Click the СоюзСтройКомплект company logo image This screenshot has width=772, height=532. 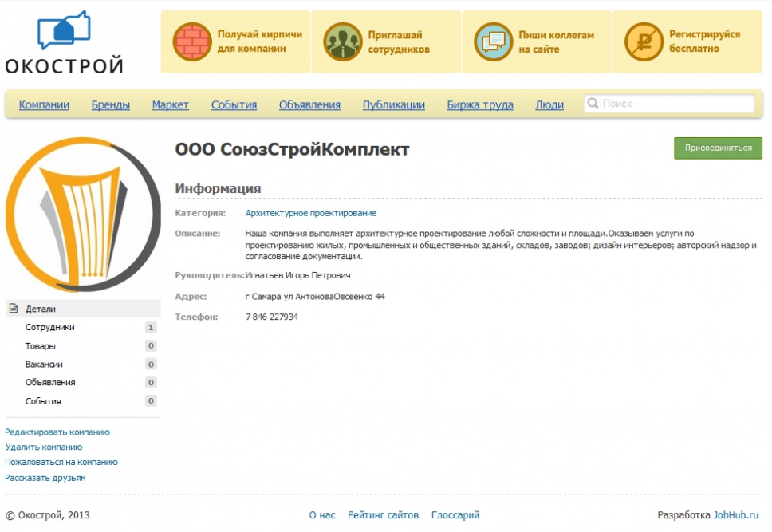coord(83,215)
